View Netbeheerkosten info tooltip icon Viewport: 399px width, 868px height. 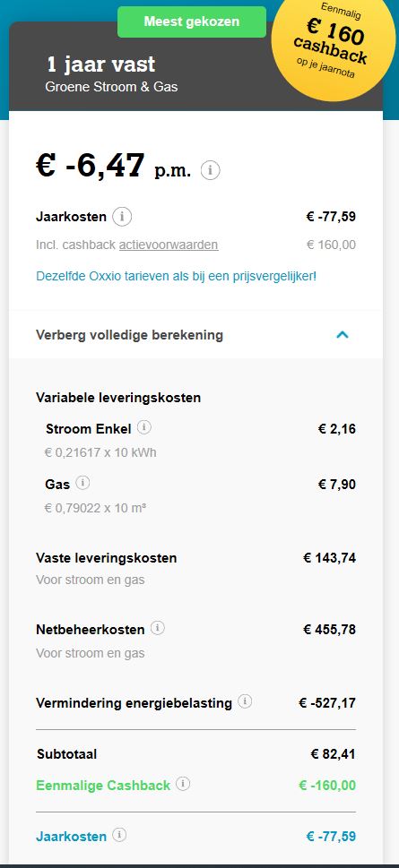tap(158, 628)
